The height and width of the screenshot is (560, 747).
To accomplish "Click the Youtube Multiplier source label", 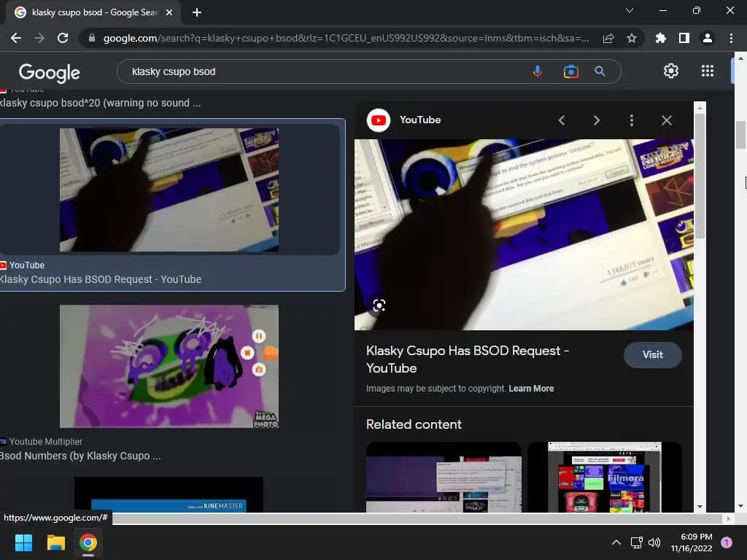I will tap(46, 442).
